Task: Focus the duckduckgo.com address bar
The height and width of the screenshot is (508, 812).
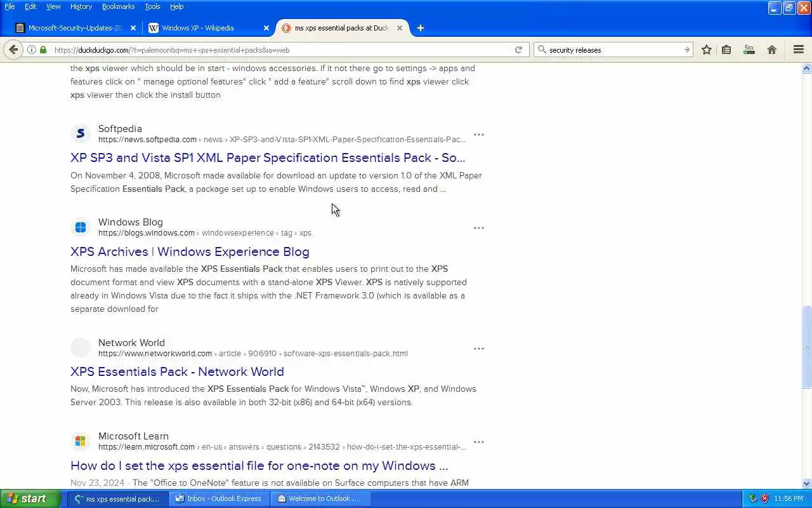Action: pos(279,50)
